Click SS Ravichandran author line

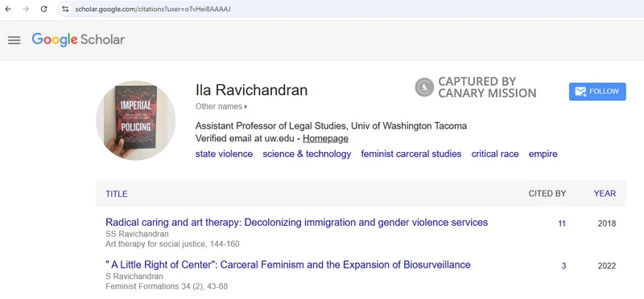pyautogui.click(x=137, y=234)
